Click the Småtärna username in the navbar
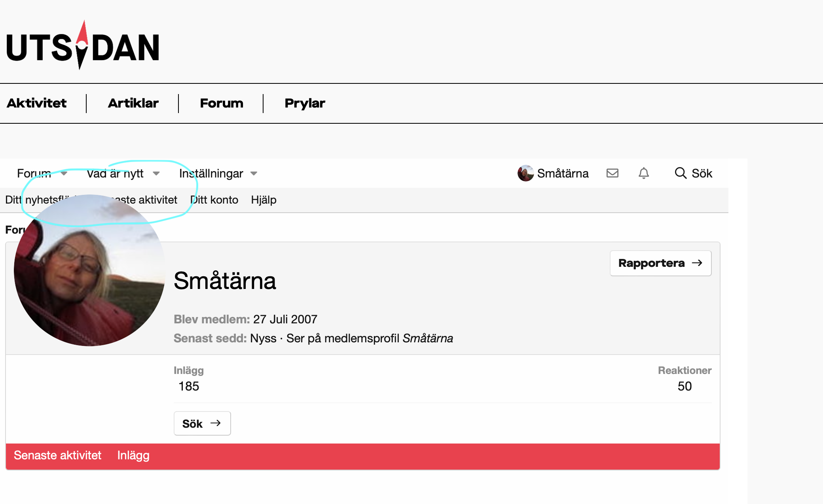 tap(563, 174)
